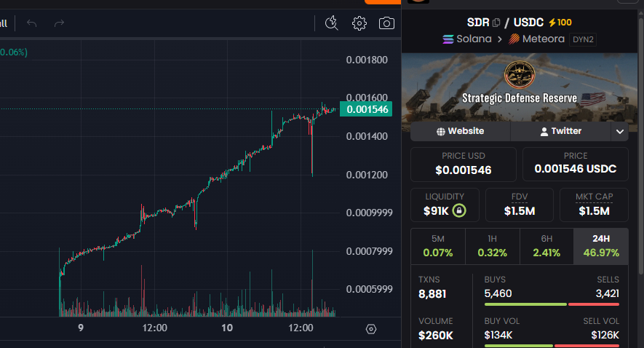Click the MKT CAP $1.5M value
This screenshot has width=644, height=348.
click(594, 211)
